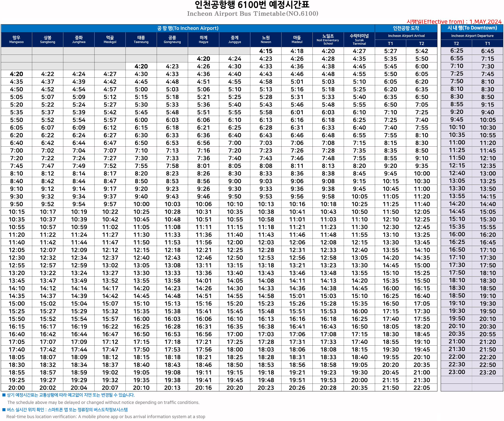Click the 'Incheon Airport Departure' subheader

point(472,36)
